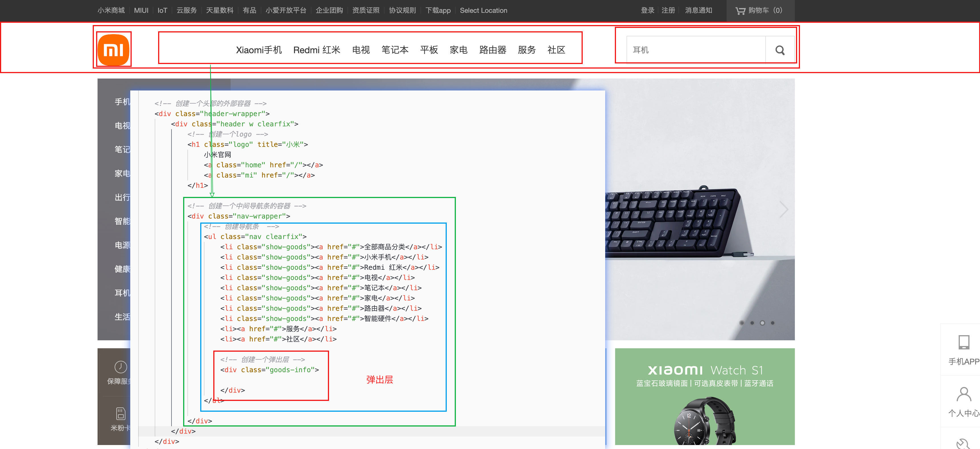Image resolution: width=980 pixels, height=449 pixels.
Task: Open the Xiaomi Watch S1 promo card
Action: pyautogui.click(x=704, y=396)
